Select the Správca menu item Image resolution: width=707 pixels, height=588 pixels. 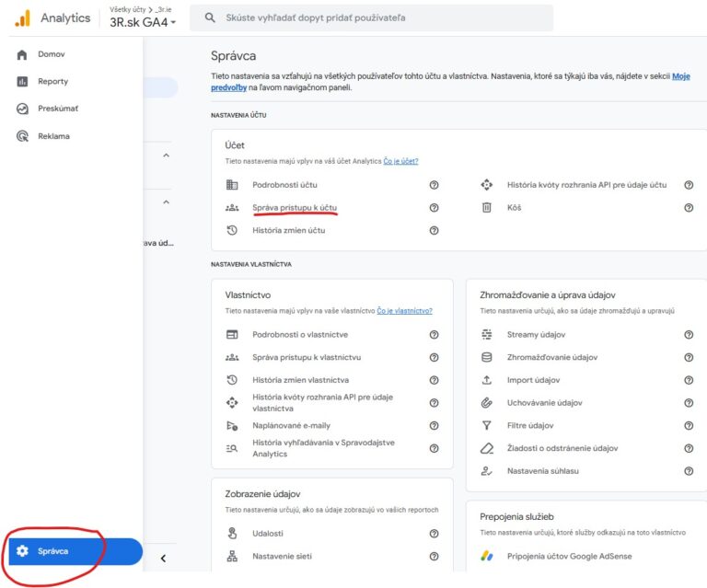(75, 551)
